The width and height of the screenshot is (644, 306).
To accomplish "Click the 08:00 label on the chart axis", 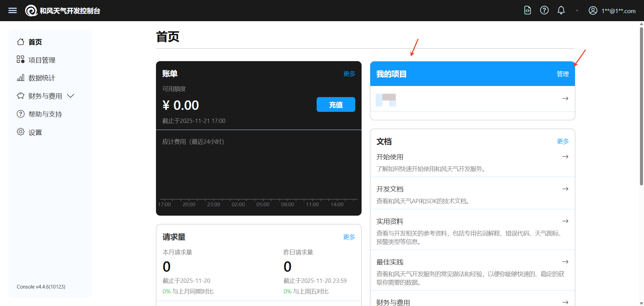I will tap(287, 205).
